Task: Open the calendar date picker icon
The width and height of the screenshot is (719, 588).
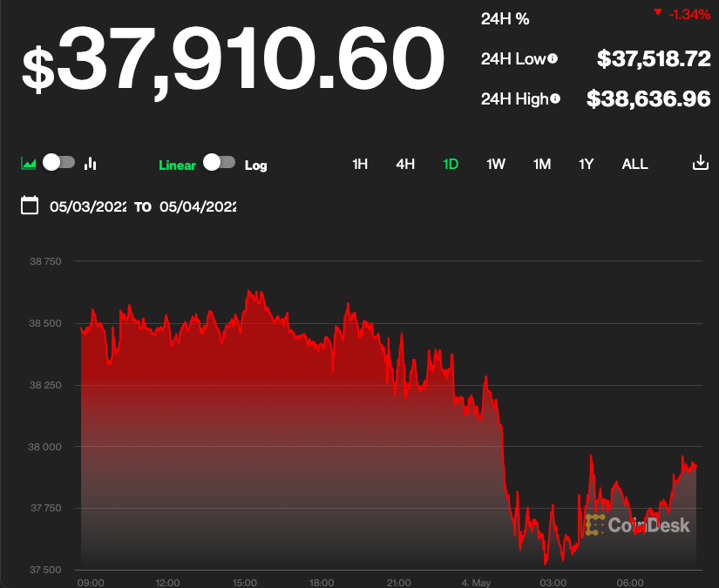Action: click(x=30, y=206)
